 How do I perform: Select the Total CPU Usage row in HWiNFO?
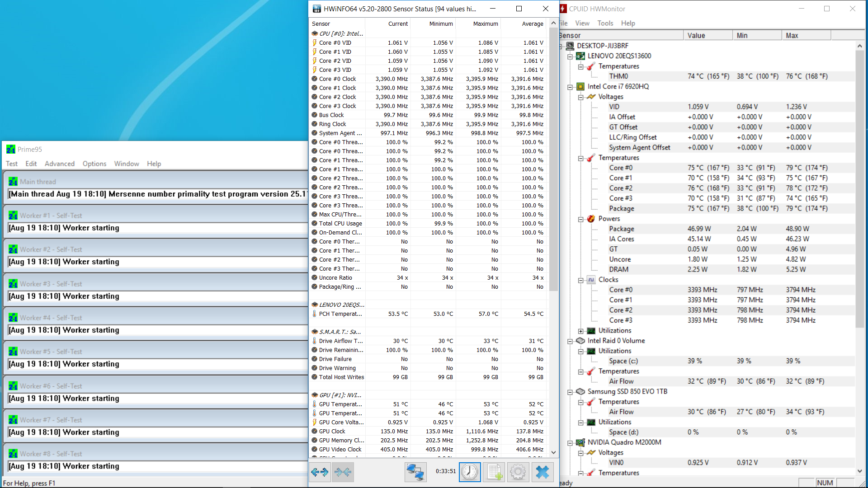click(429, 224)
